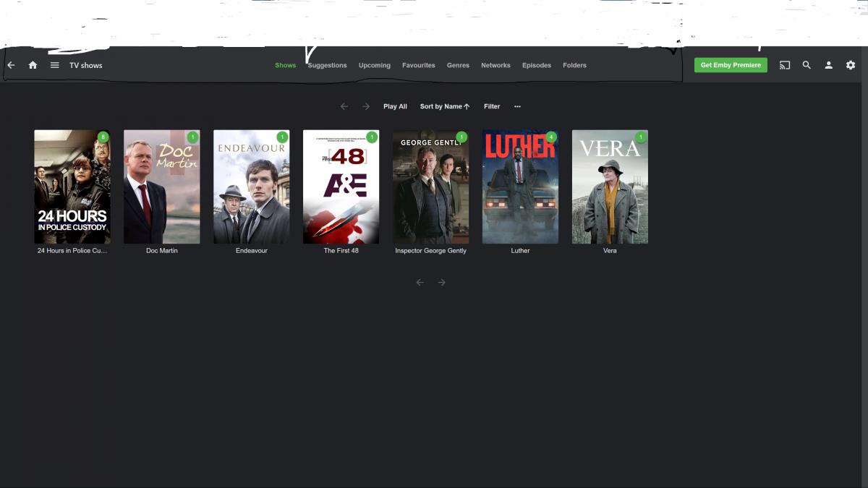Click "24 Hours in Police Cu..." title
This screenshot has height=488, width=868.
[72, 251]
